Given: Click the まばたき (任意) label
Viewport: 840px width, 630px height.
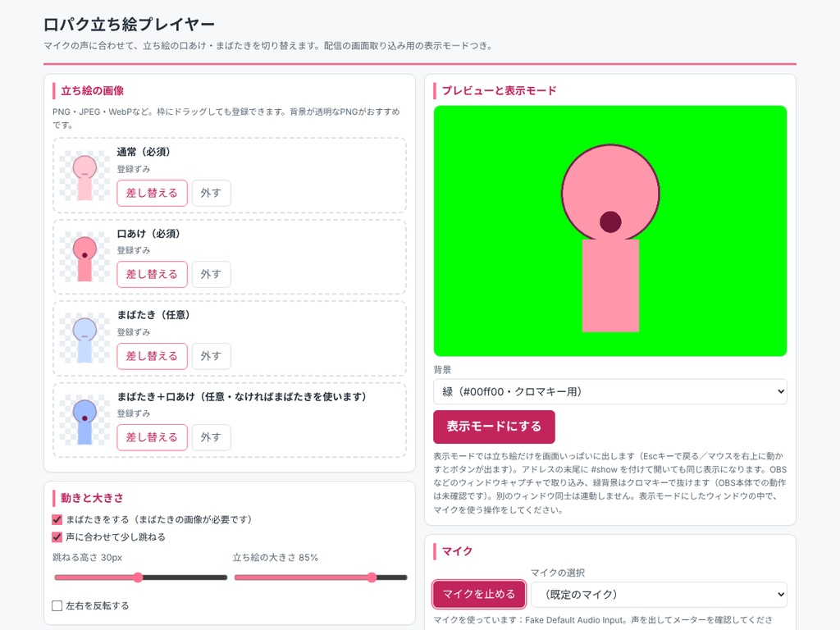Looking at the screenshot, I should tap(153, 315).
